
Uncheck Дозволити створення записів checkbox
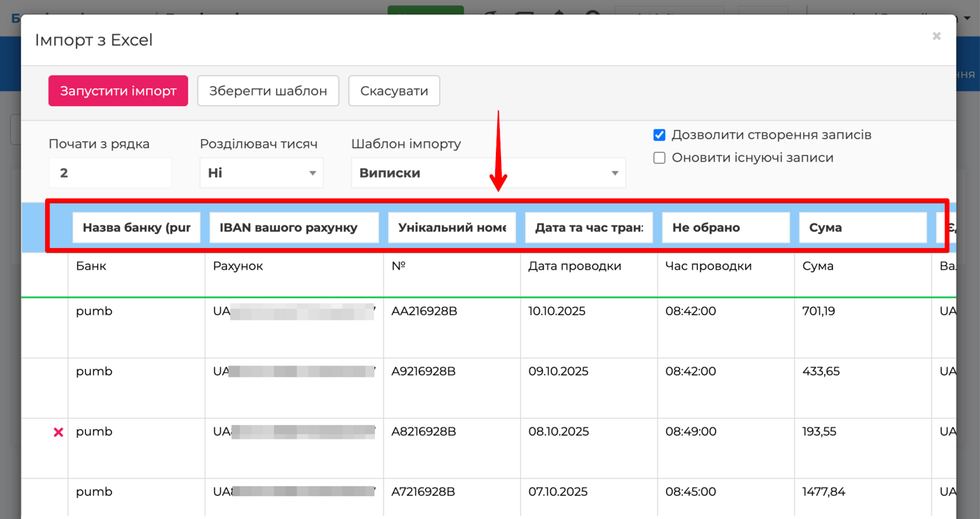[x=660, y=136]
